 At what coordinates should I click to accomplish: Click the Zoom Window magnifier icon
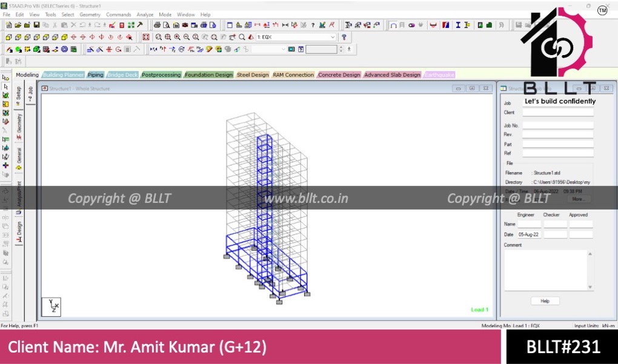pos(159,37)
